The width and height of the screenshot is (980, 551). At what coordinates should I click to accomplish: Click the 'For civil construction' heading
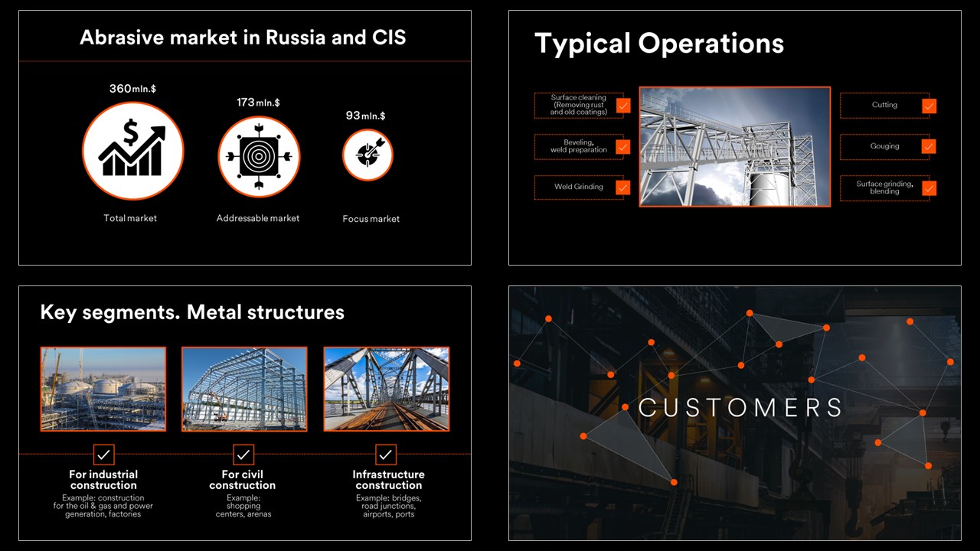243,480
